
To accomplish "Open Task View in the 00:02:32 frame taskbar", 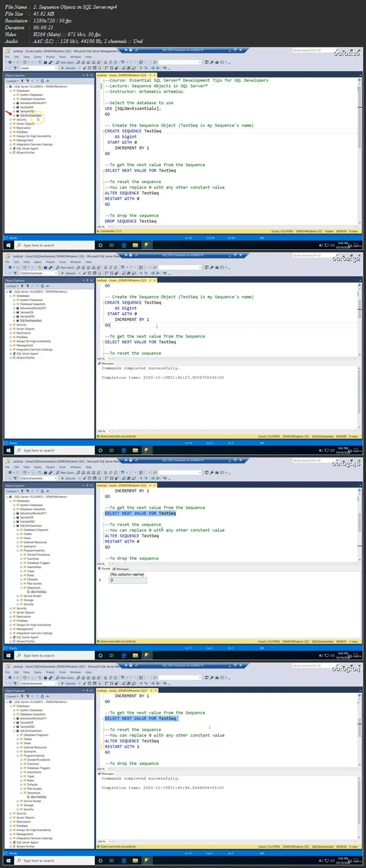I will 112,450.
